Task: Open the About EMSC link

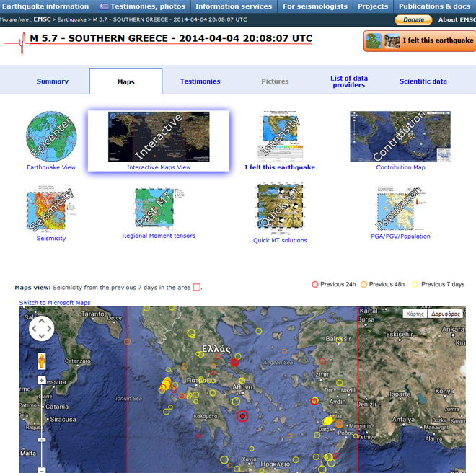Action: [457, 19]
